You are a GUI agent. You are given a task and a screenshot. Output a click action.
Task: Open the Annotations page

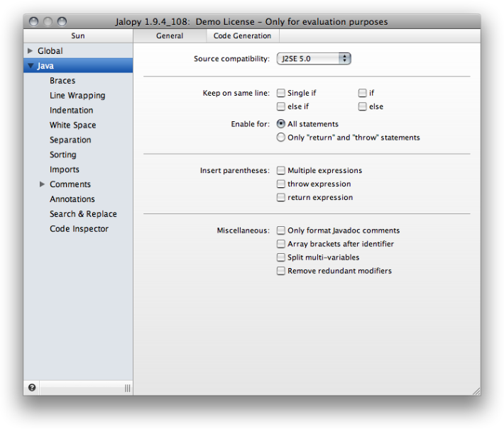pos(72,199)
